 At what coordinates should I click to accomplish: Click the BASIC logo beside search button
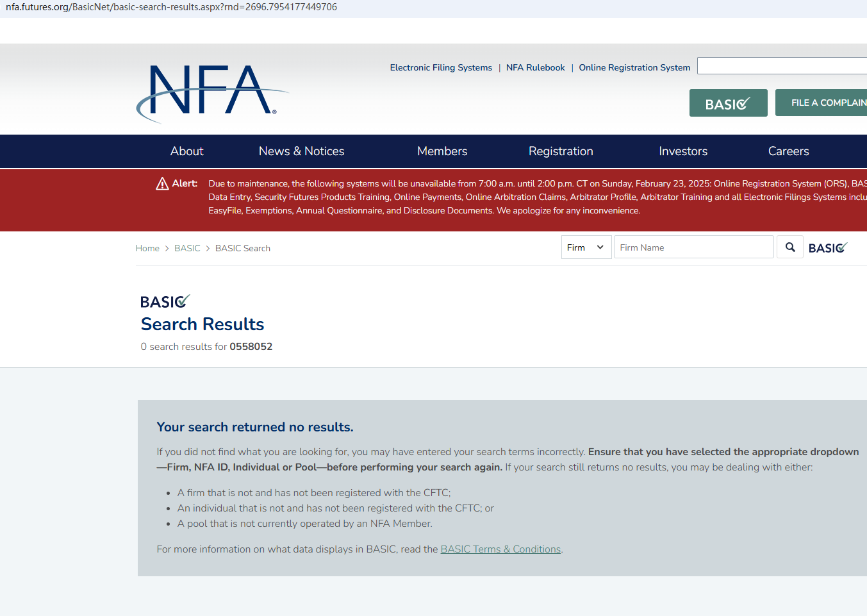tap(828, 247)
